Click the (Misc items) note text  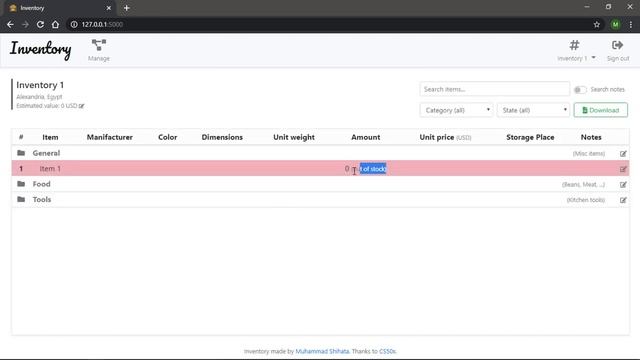coord(589,153)
